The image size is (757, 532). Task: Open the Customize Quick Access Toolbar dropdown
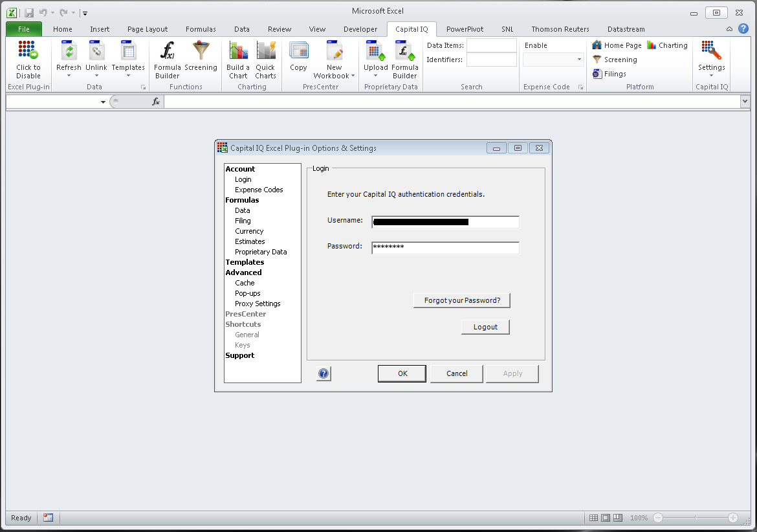85,14
